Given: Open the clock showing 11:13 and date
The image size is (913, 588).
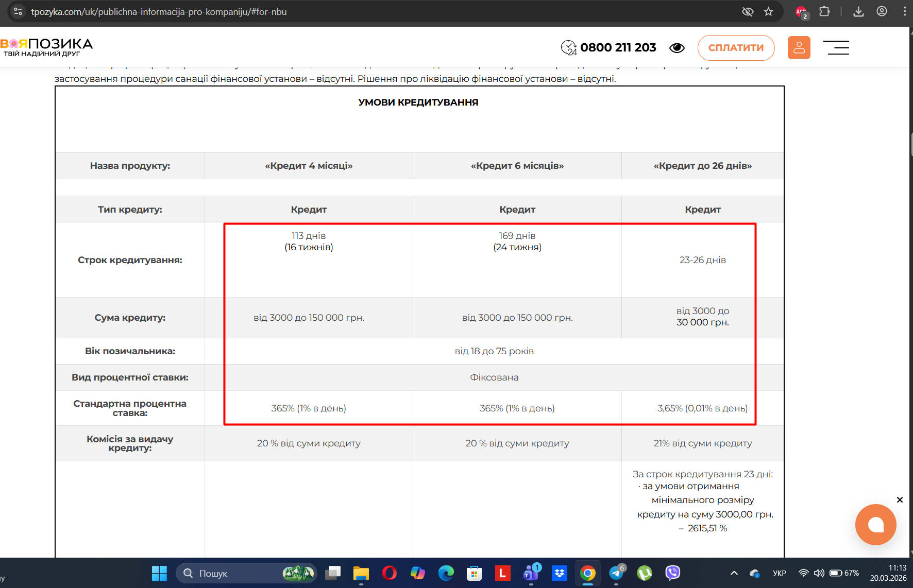Looking at the screenshot, I should pyautogui.click(x=888, y=573).
